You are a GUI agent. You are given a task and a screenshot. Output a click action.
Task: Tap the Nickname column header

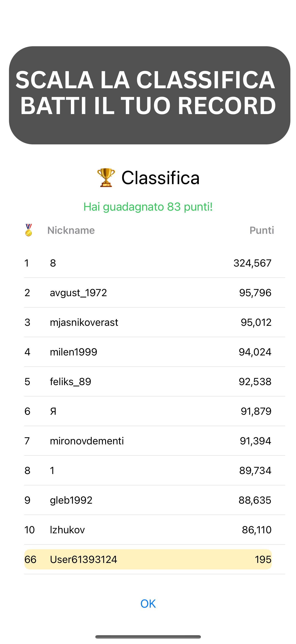point(71,230)
